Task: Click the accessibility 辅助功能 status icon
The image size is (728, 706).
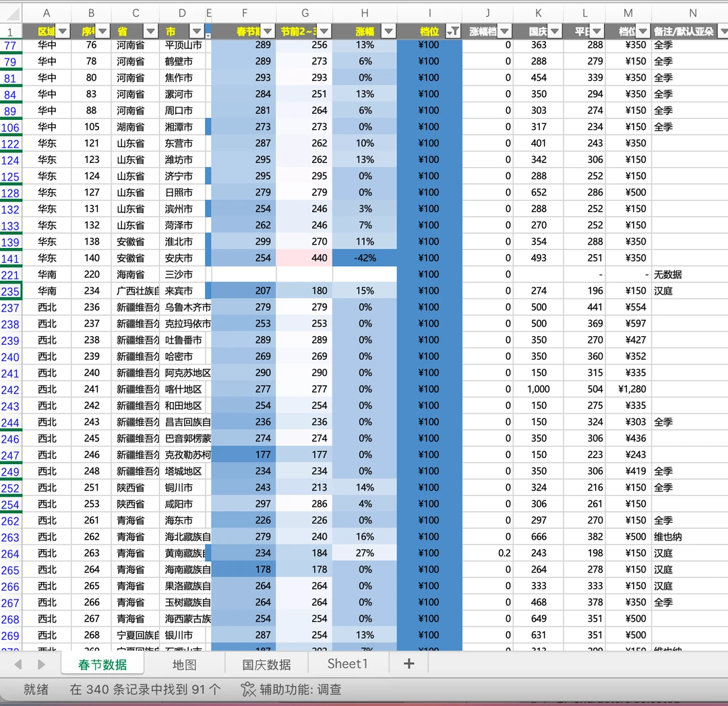Action: pos(248,690)
